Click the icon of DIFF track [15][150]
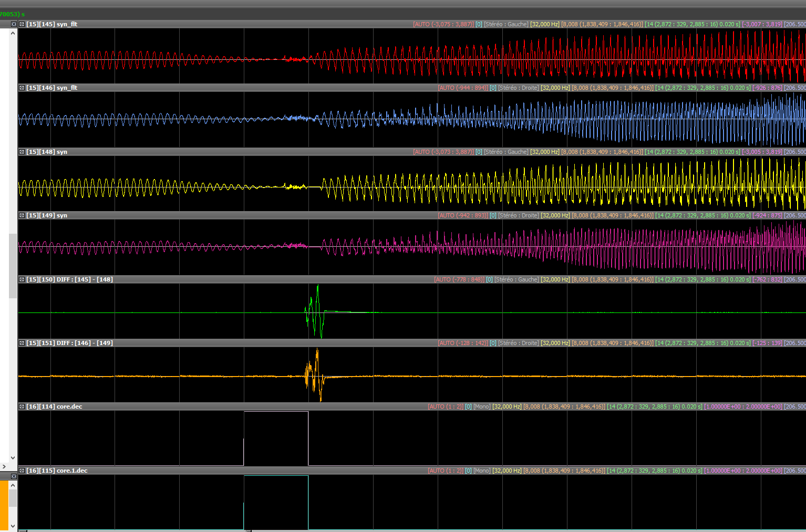 22,279
